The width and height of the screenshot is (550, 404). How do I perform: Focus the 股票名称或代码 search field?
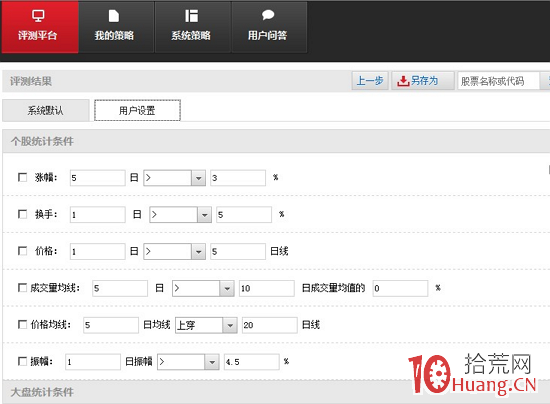click(498, 81)
